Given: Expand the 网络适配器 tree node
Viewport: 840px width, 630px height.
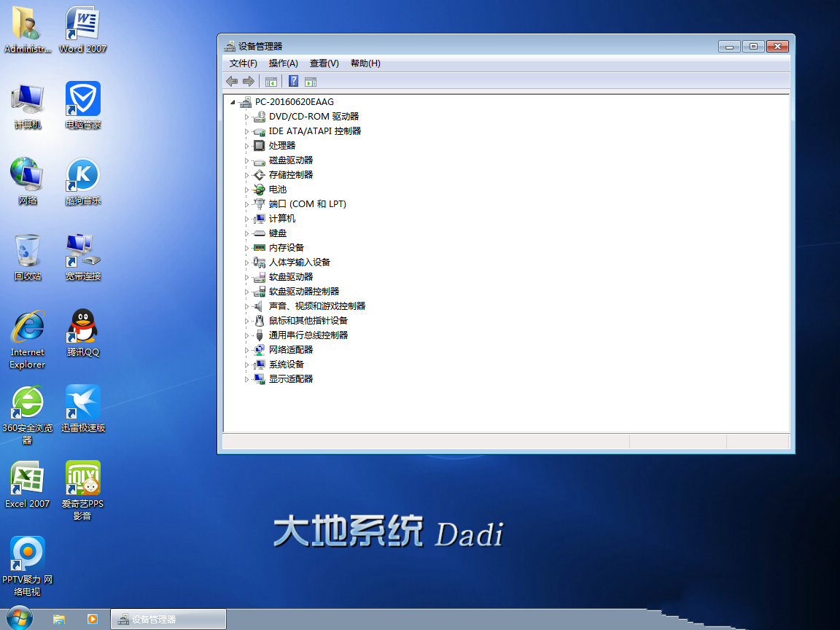Looking at the screenshot, I should [247, 350].
